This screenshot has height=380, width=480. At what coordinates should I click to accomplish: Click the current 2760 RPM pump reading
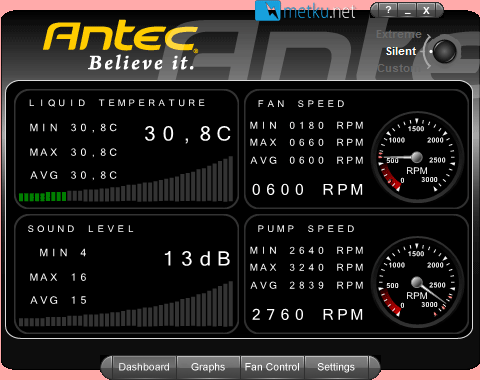[307, 315]
